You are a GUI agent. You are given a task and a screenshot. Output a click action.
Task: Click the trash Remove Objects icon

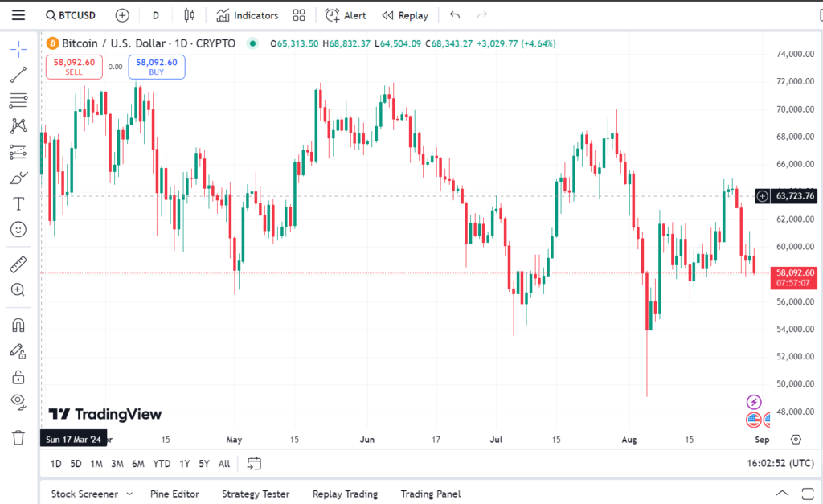[x=18, y=437]
